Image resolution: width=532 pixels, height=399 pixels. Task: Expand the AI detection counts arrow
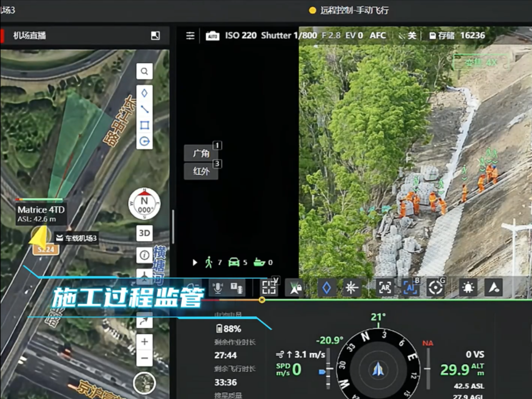coord(195,263)
